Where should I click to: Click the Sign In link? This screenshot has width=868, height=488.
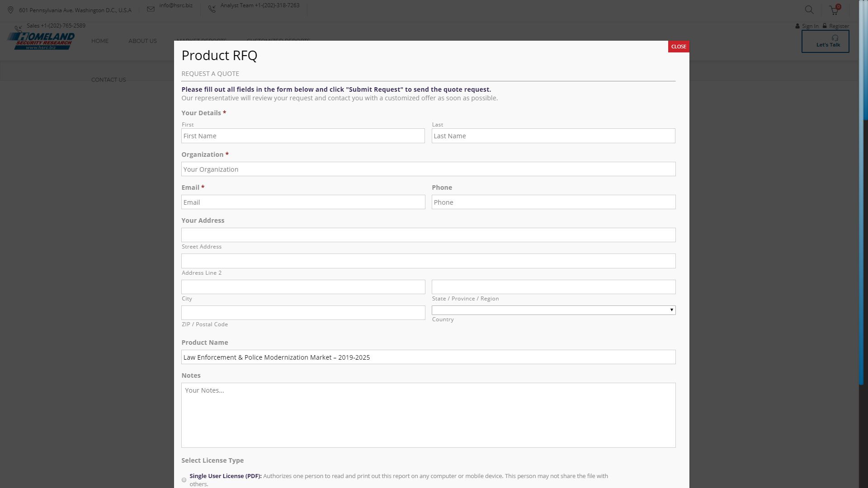click(810, 26)
